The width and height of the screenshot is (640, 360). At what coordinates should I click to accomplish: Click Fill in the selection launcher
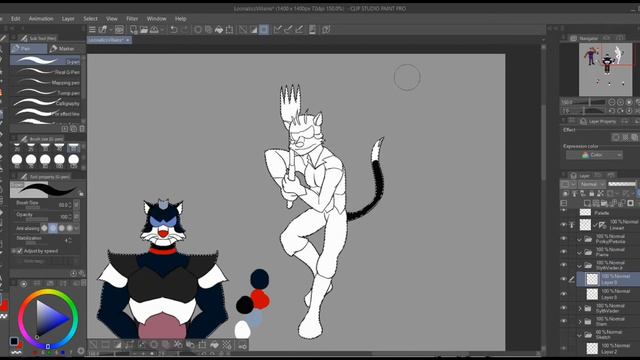(x=214, y=345)
